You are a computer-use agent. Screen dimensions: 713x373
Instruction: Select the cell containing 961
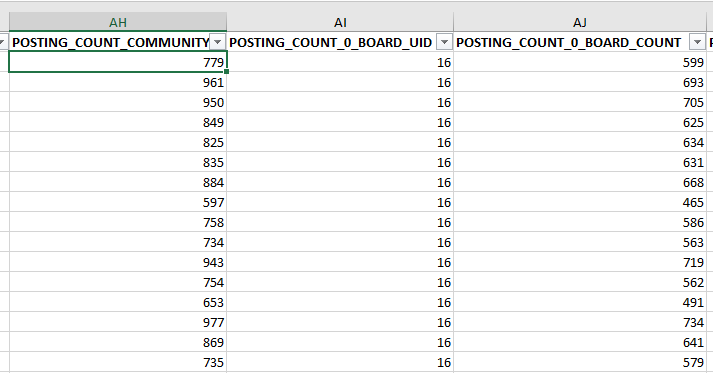[118, 82]
